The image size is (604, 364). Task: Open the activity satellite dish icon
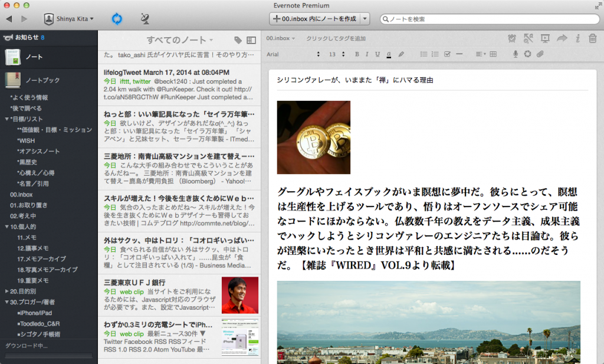click(x=145, y=19)
